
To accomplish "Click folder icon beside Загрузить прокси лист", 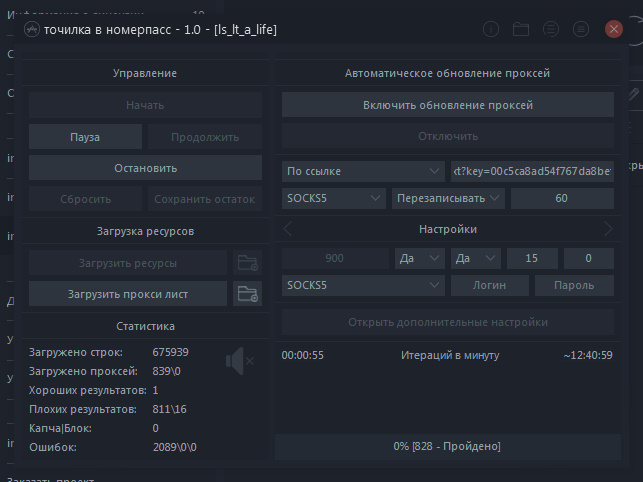I will (246, 293).
